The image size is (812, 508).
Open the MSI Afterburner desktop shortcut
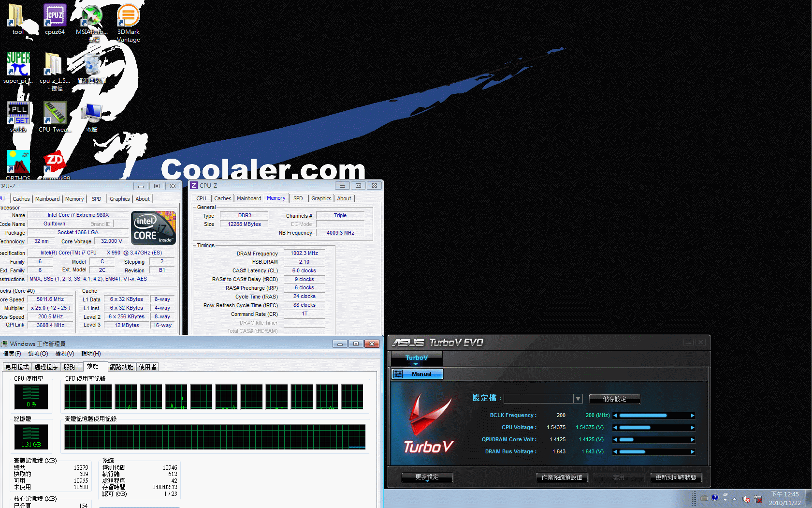(x=91, y=23)
